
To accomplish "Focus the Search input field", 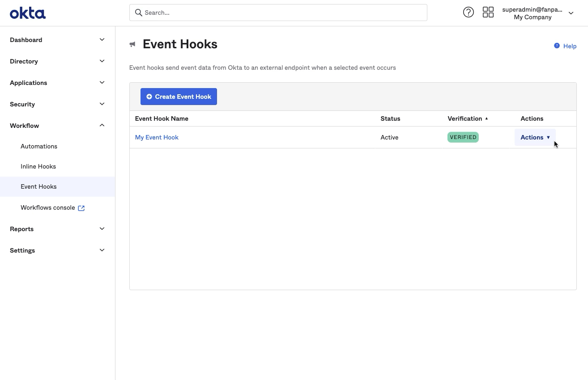I will pos(282,13).
